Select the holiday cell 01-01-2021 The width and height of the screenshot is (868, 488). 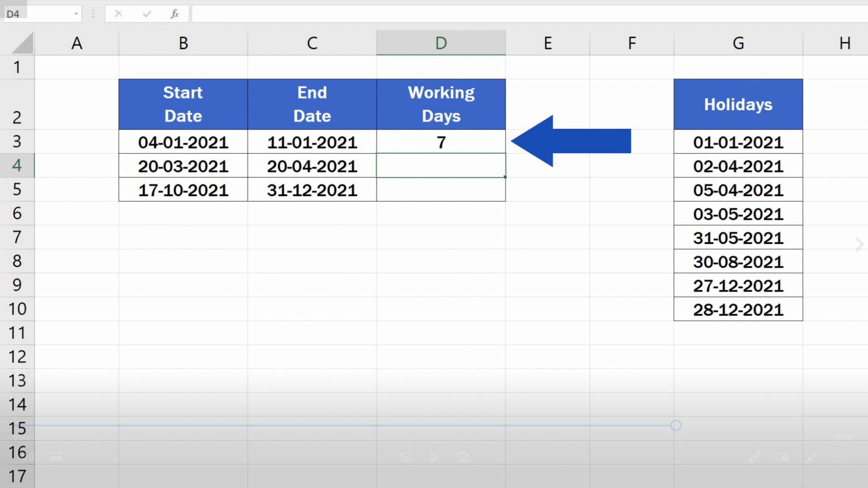738,142
